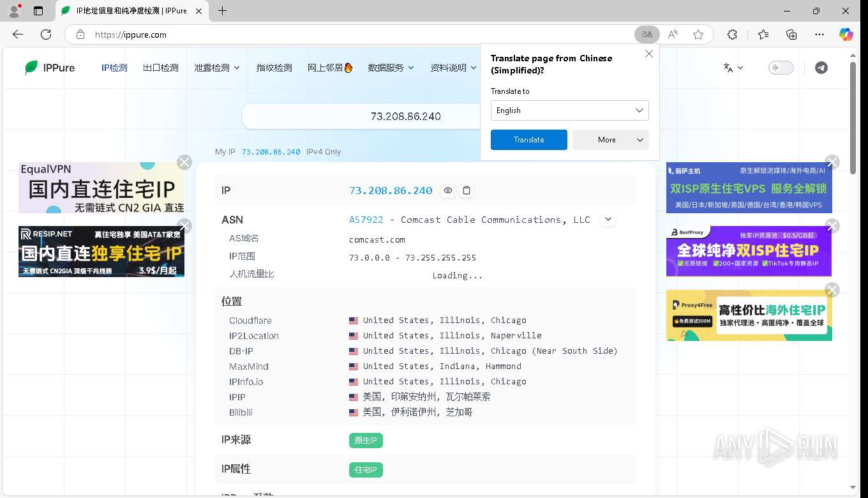Click the large IP 73.208.86.240 link
This screenshot has height=498, width=868.
click(391, 190)
